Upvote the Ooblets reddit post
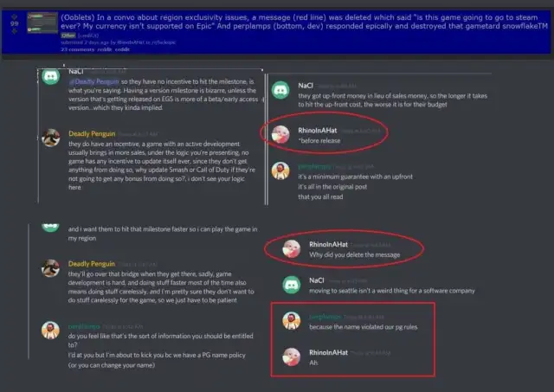The height and width of the screenshot is (392, 554). pos(14,16)
